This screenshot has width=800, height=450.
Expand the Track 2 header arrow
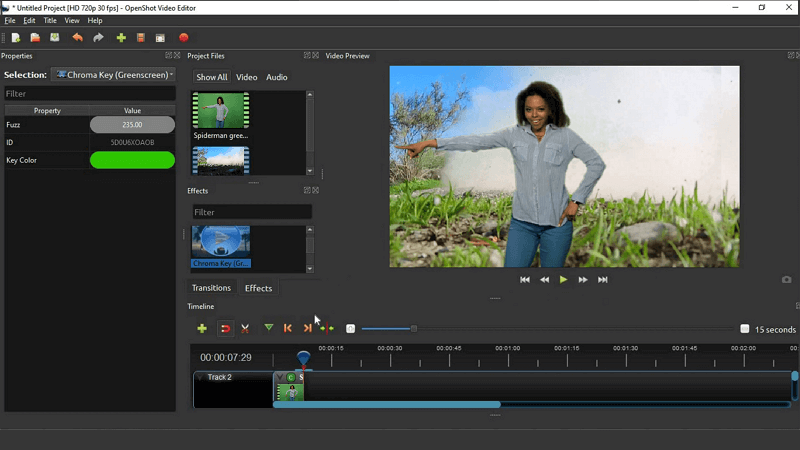tap(201, 378)
